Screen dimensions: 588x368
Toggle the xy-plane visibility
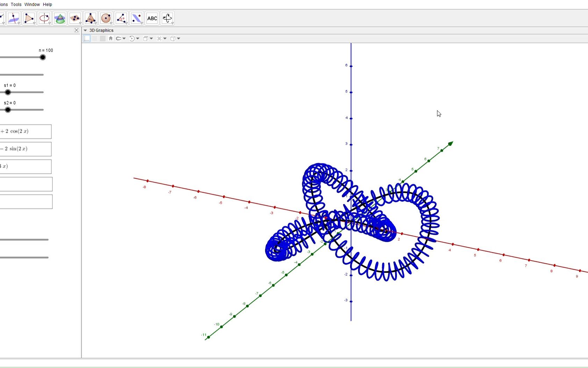[102, 38]
